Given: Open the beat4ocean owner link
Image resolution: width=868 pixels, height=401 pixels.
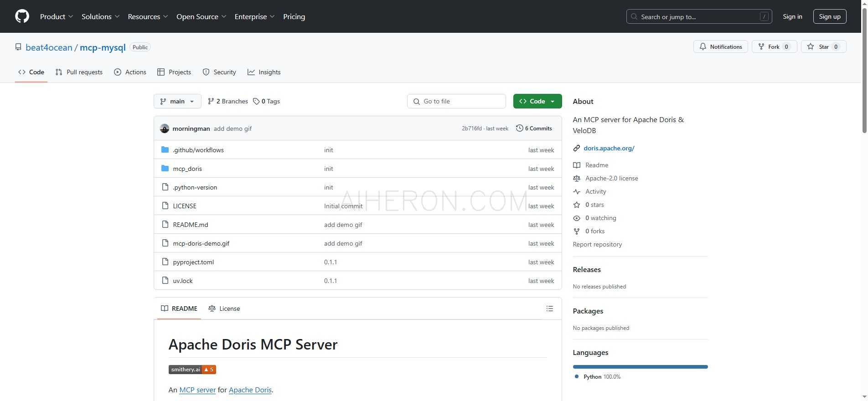Looking at the screenshot, I should click(49, 47).
